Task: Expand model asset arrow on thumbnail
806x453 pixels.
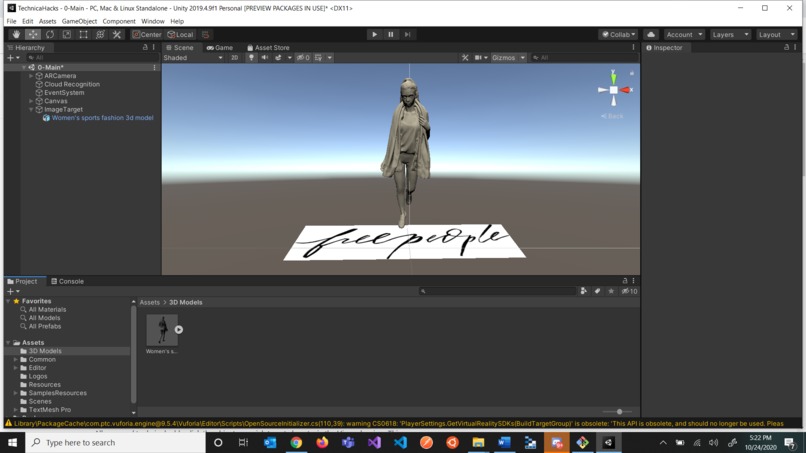Action: [x=178, y=330]
